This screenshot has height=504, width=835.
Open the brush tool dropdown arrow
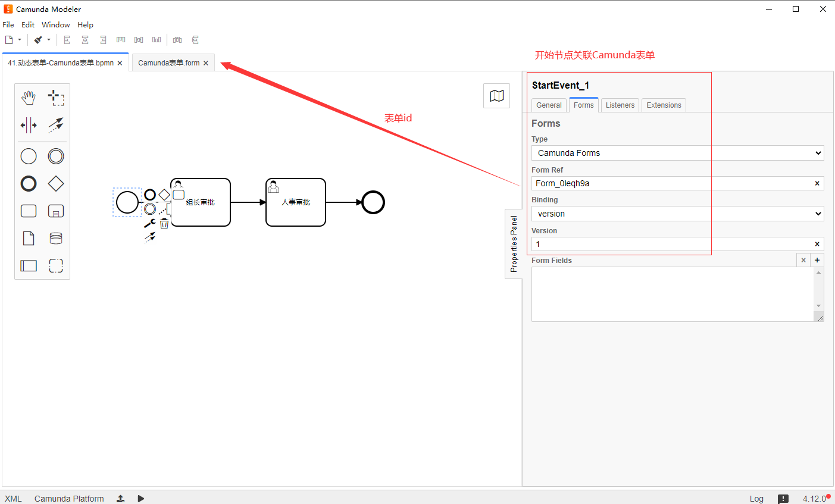point(49,40)
